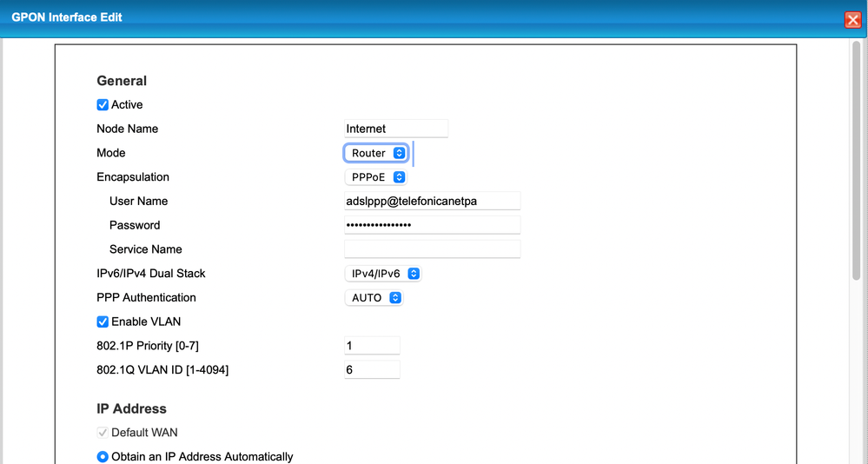Open the IPv6/IPv4 Dual Stack dropdown
The height and width of the screenshot is (464, 868).
[x=383, y=274]
